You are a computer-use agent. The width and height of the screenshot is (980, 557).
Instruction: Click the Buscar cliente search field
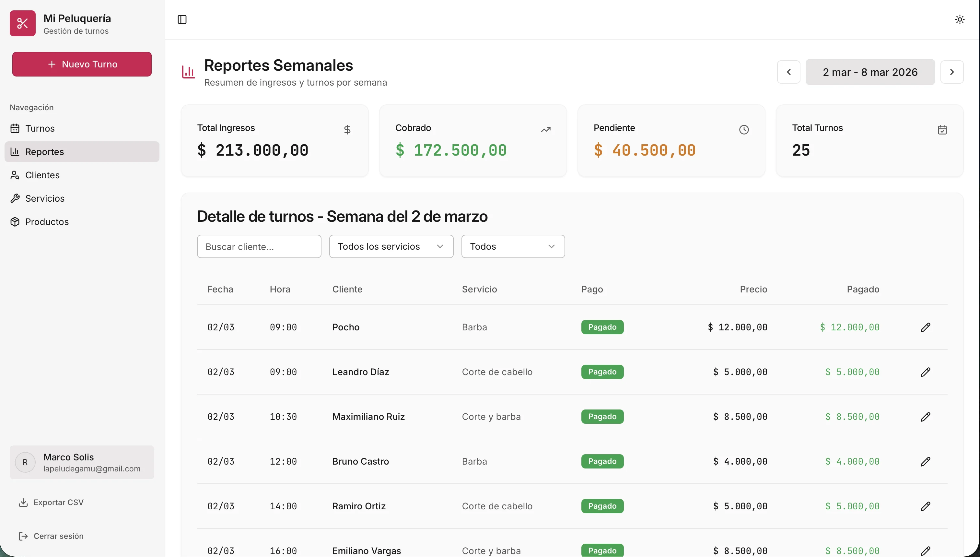coord(259,246)
